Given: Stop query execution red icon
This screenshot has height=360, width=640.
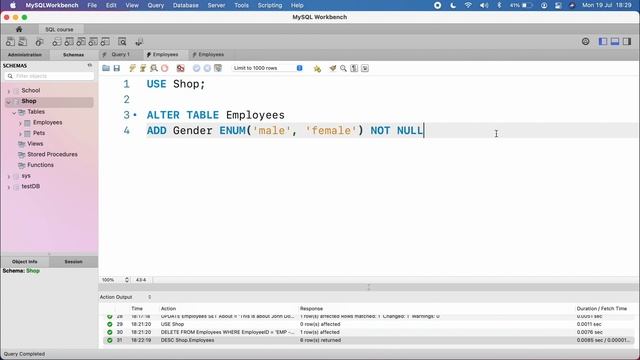Looking at the screenshot, I should (164, 68).
